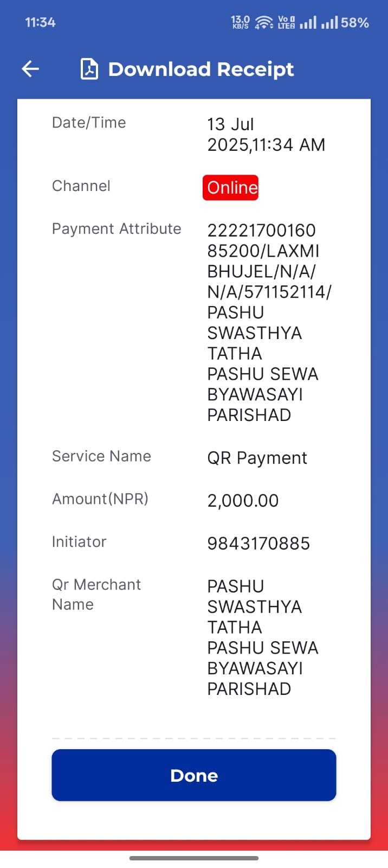Image resolution: width=388 pixels, height=868 pixels.
Task: Tap the Qr Merchant Name label
Action: [x=96, y=594]
